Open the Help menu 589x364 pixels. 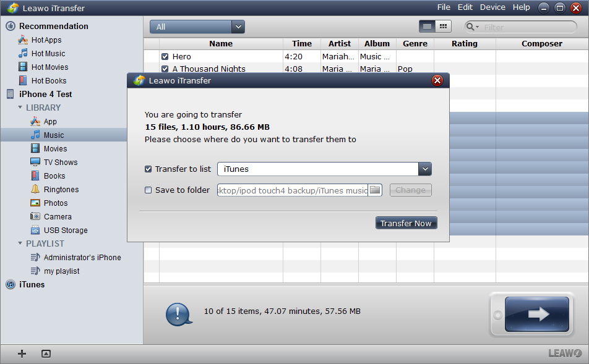522,7
